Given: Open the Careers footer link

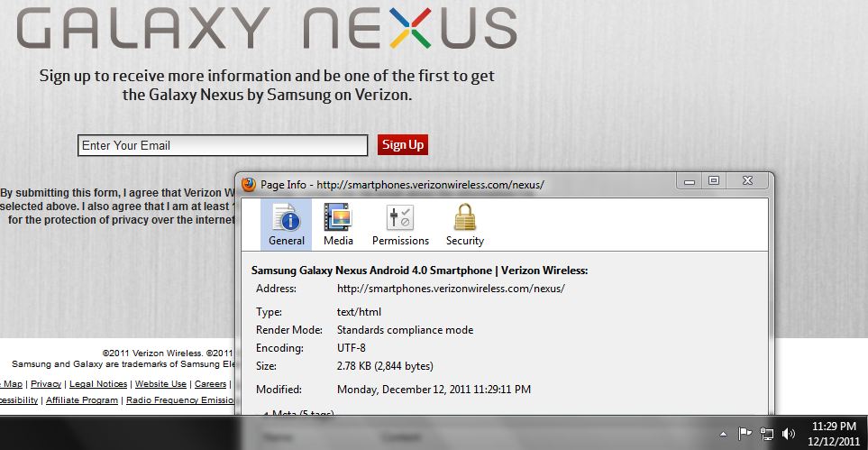Looking at the screenshot, I should [x=210, y=383].
